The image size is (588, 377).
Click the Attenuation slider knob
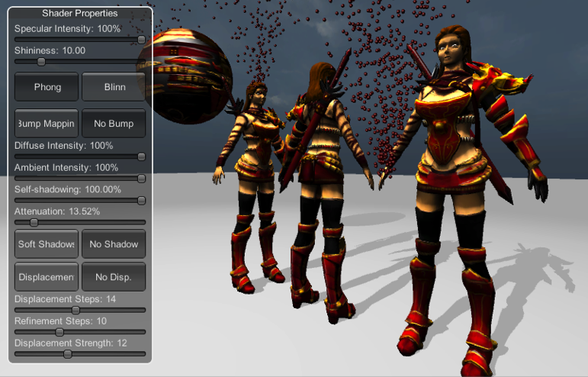tap(34, 223)
